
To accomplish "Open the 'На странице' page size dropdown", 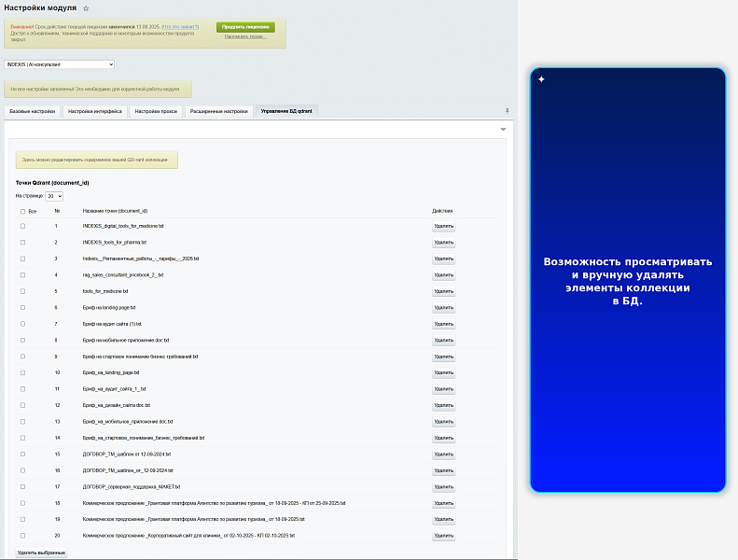I will click(x=54, y=196).
